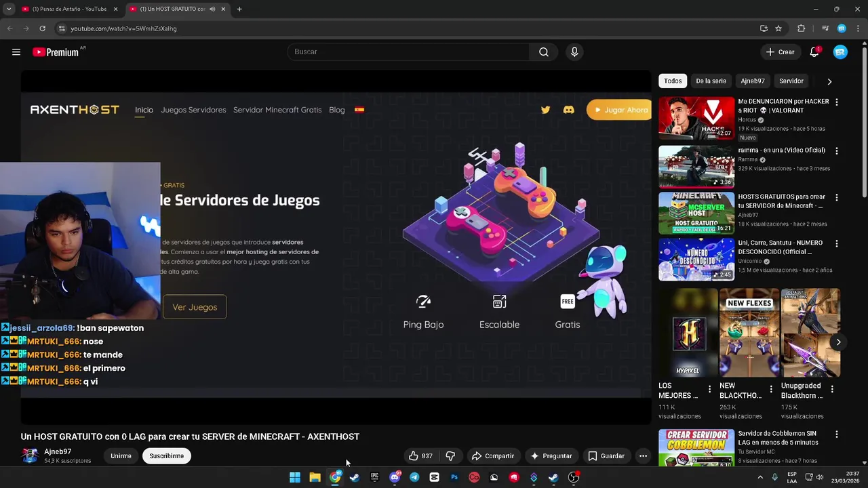Screen dimensions: 868x488
Task: Open options for Unicornio NUMERO DESCONOCIDO video
Action: [836, 244]
